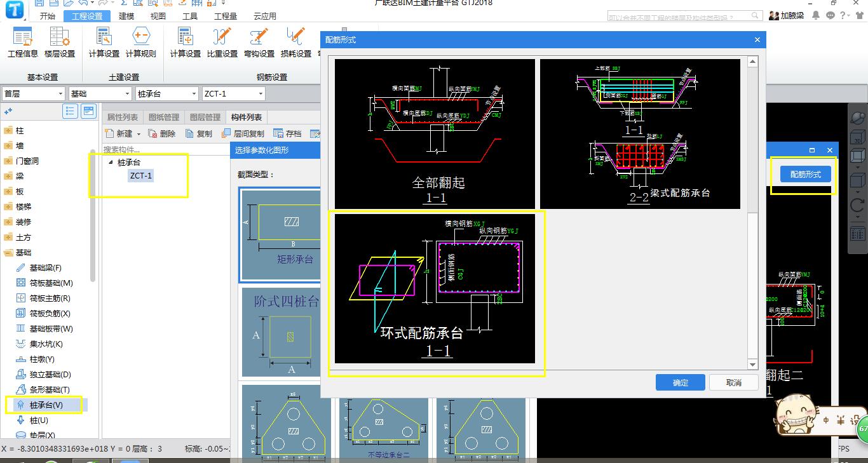Click the 加腋梁 user avatar
The width and height of the screenshot is (868, 463).
[x=774, y=16]
